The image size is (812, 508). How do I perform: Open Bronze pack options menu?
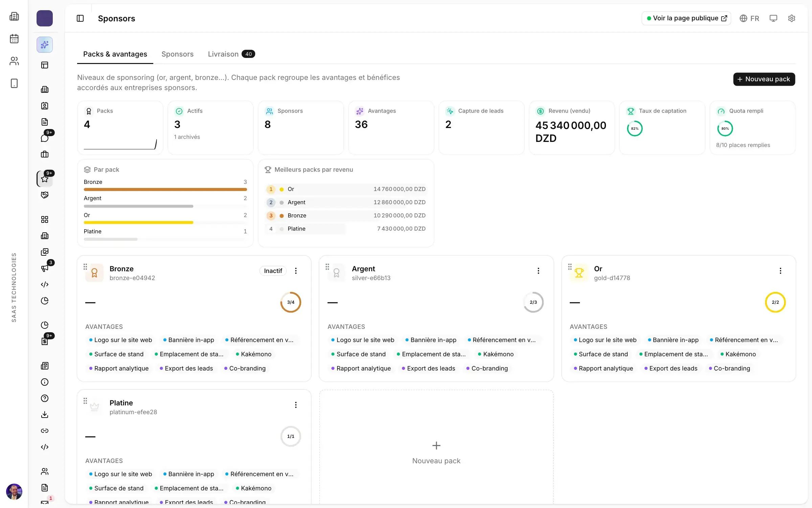(x=296, y=271)
